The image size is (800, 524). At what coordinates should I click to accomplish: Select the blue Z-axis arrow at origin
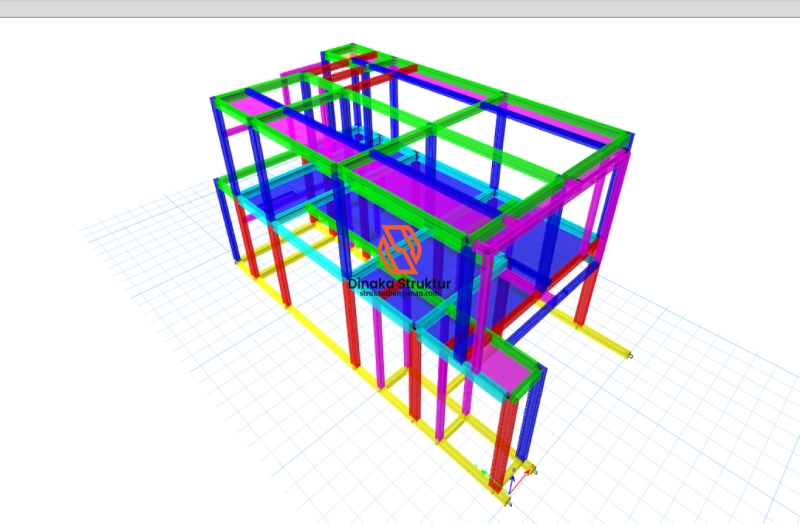pos(511,482)
